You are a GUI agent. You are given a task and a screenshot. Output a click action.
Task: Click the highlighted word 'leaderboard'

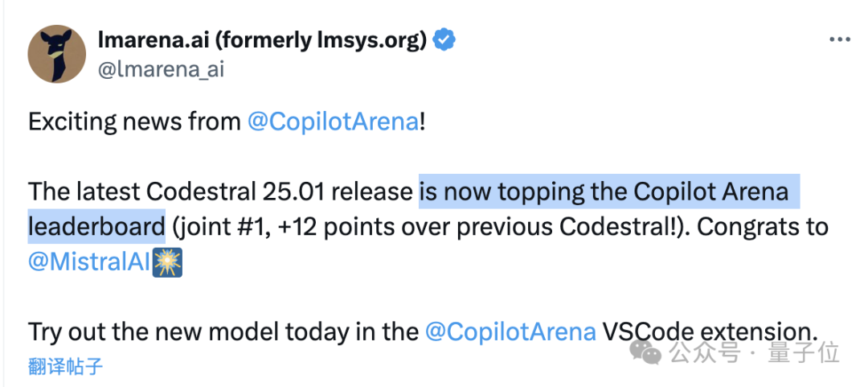96,227
